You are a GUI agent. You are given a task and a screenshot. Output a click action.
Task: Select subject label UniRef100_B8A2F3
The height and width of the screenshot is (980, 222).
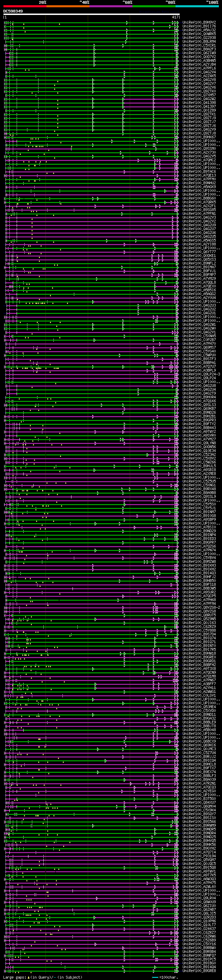[199, 49]
